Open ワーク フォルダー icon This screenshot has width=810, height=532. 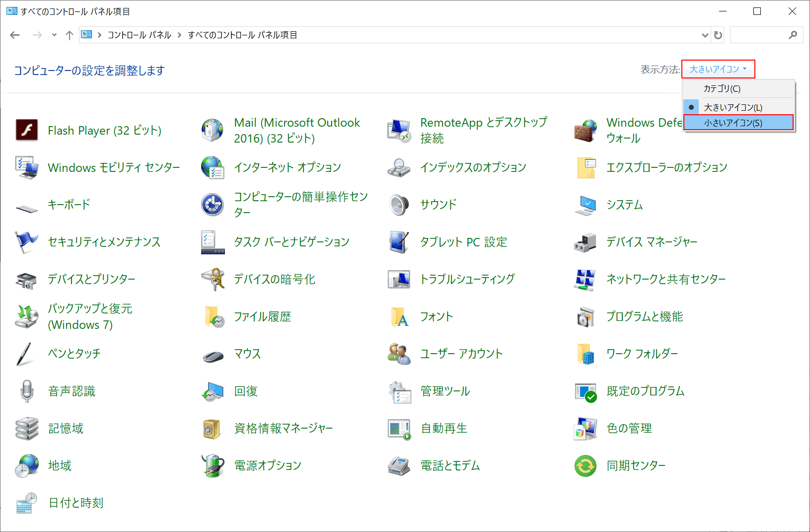click(x=586, y=354)
